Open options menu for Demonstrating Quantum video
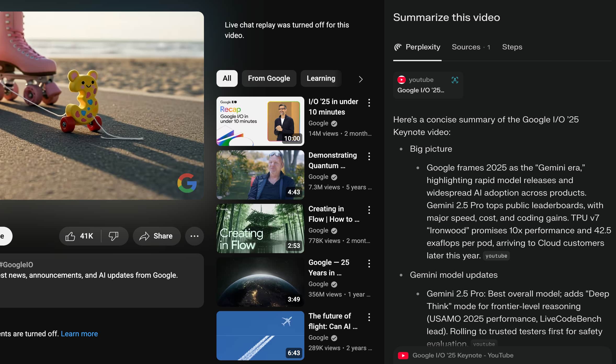Viewport: 616px width, 364px height. point(369,156)
